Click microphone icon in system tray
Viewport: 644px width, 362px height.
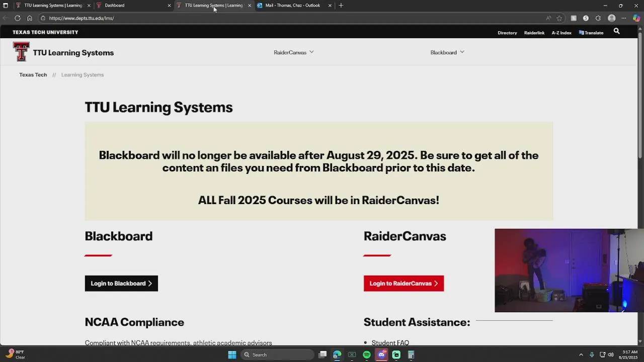pos(592,355)
